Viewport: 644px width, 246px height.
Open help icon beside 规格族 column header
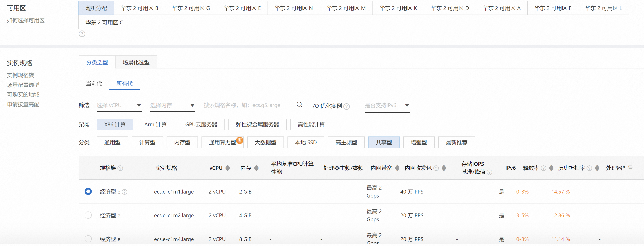tap(120, 168)
